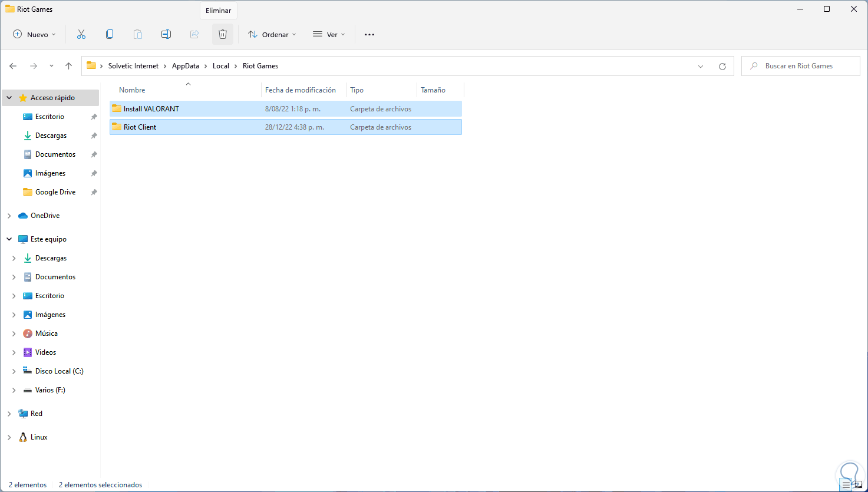Click Riot Games in breadcrumb path
This screenshot has height=492, width=868.
[x=260, y=66]
